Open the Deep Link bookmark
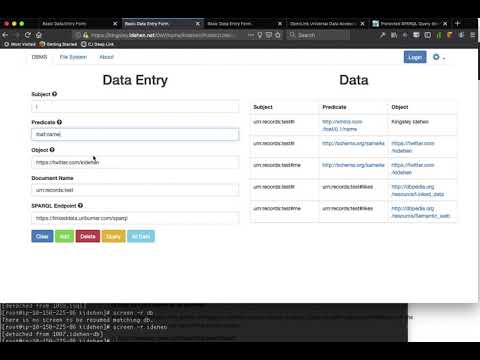 click(97, 44)
